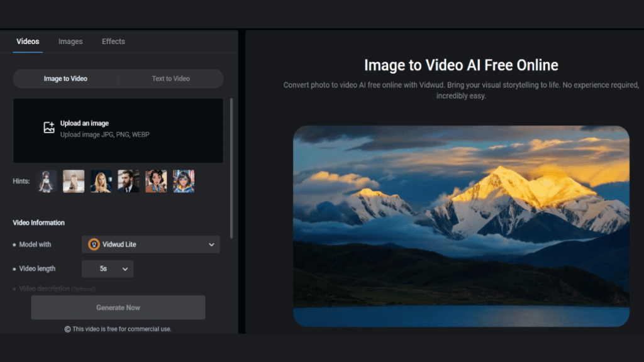
Task: Click the Vidwud Lite model logo icon
Action: 94,244
